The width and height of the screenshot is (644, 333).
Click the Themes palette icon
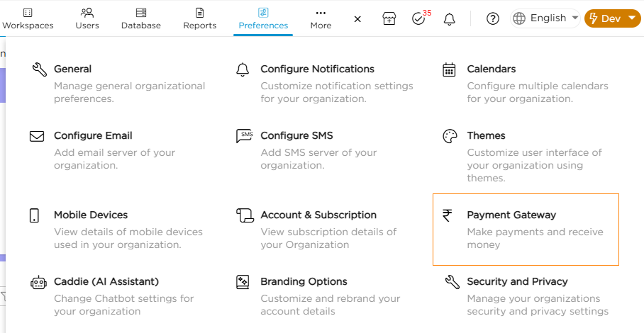450,136
